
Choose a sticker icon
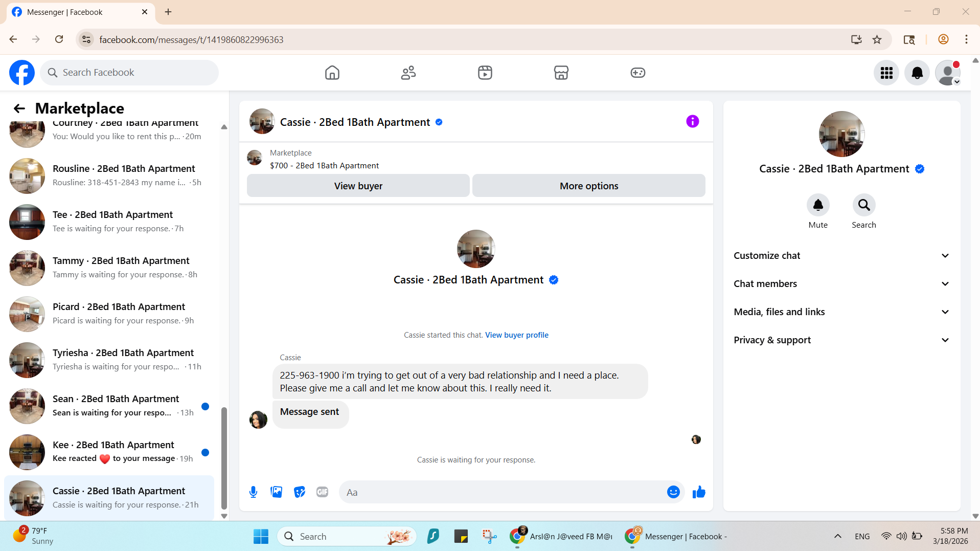point(300,492)
